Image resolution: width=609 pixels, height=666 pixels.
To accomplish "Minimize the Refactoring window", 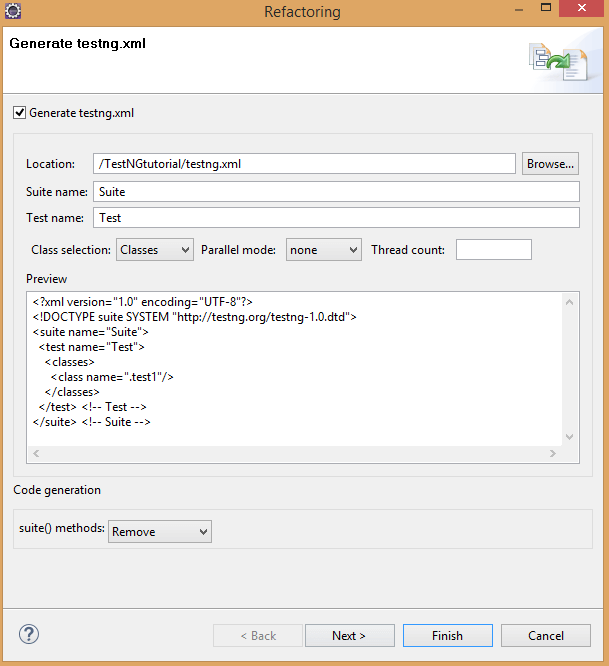I will click(x=519, y=8).
